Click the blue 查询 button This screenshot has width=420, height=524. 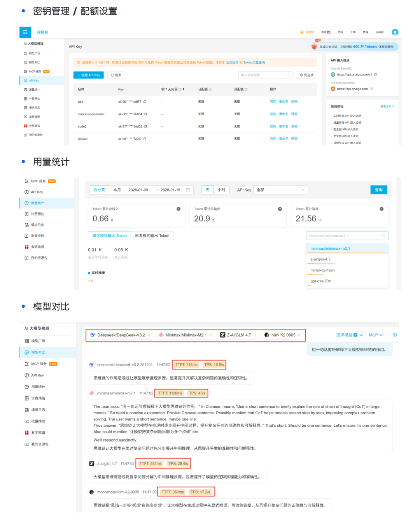[379, 190]
